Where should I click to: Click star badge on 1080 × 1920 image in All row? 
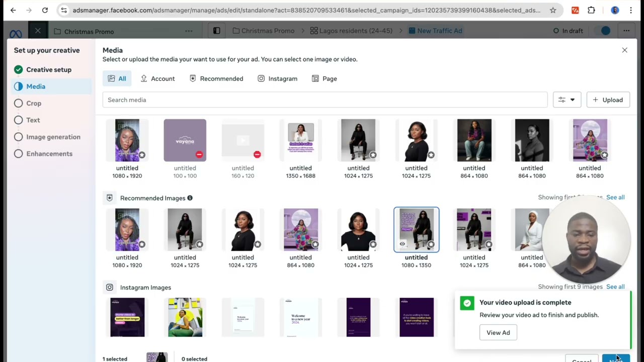tap(142, 155)
